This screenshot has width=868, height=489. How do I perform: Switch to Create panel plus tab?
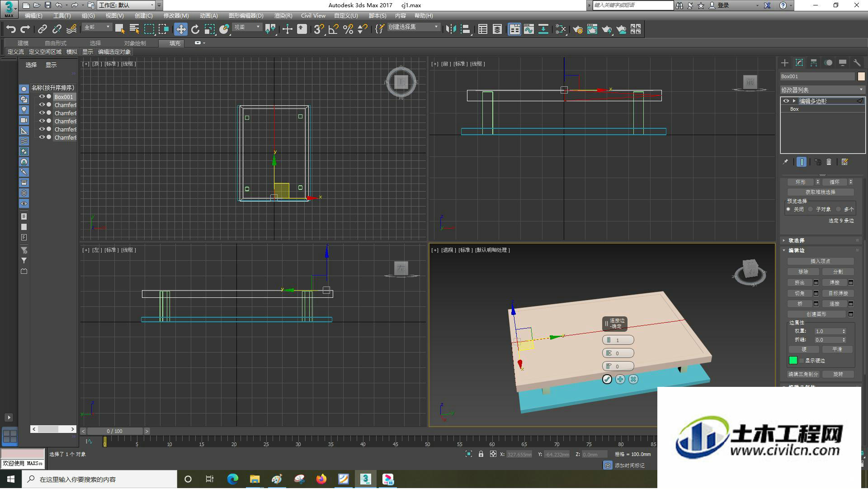click(x=785, y=63)
